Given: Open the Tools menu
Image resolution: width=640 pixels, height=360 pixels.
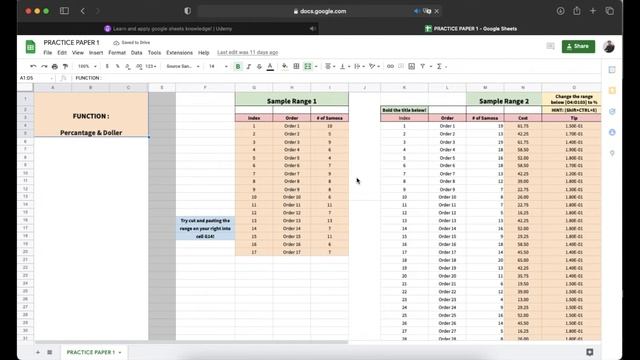Looking at the screenshot, I should pos(154,53).
